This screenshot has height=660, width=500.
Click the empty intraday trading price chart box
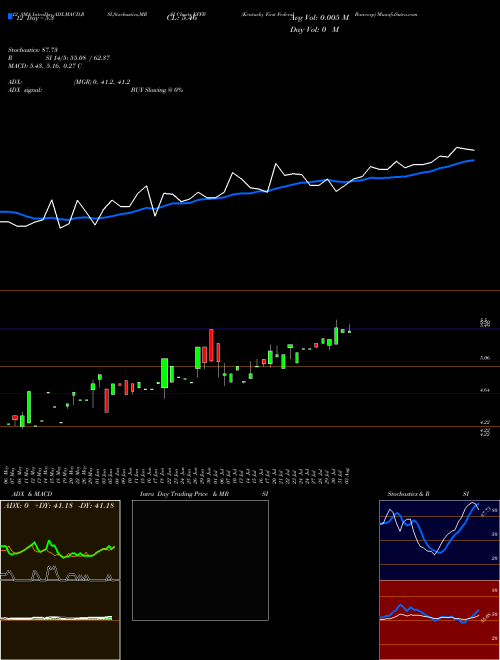coord(200,560)
